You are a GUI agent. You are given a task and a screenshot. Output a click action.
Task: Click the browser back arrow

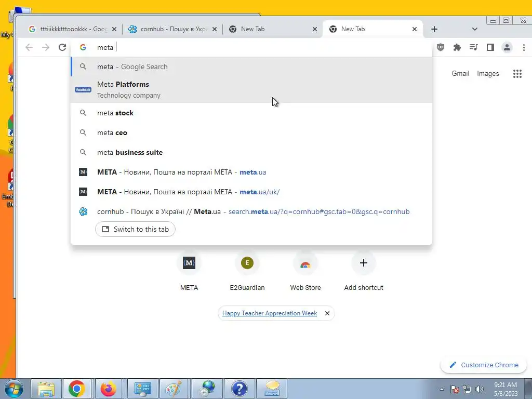pos(29,47)
